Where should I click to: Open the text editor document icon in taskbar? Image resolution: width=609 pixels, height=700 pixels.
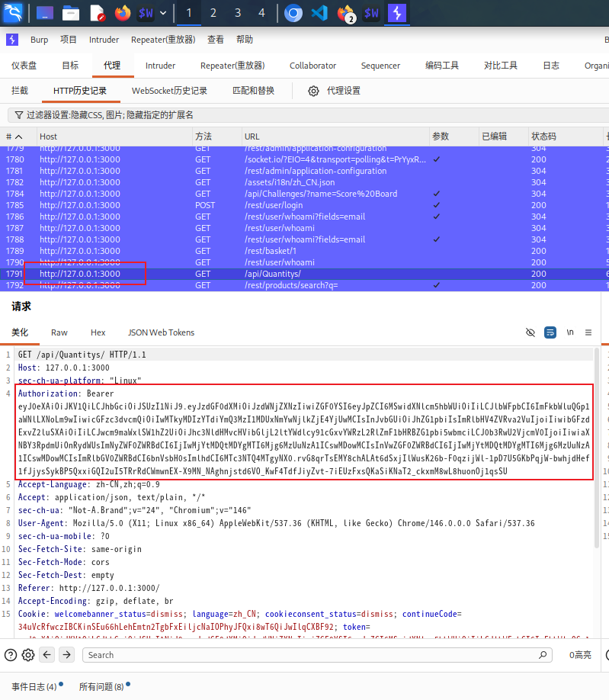tap(97, 14)
